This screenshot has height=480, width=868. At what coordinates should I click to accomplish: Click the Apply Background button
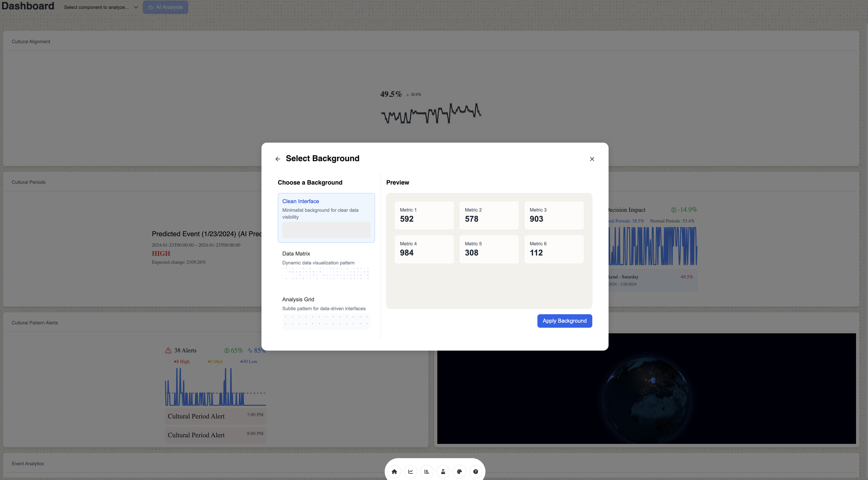point(564,321)
